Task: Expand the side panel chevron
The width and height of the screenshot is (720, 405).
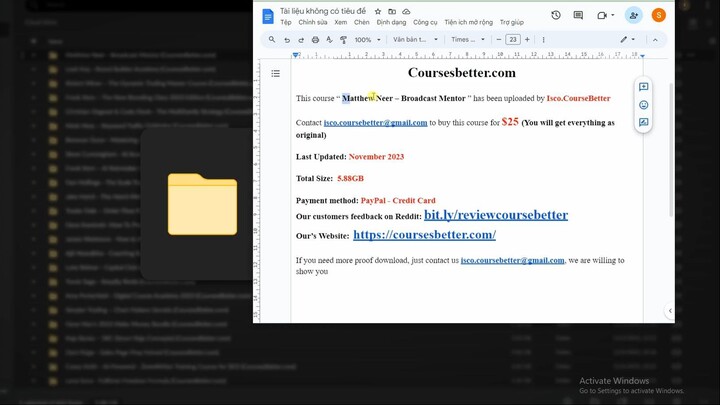Action: coord(670,311)
